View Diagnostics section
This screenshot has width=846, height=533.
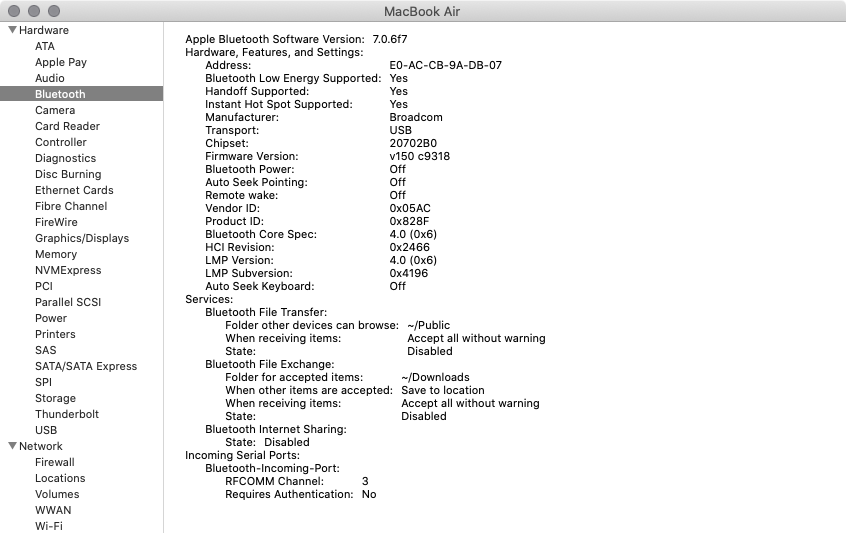(x=65, y=158)
